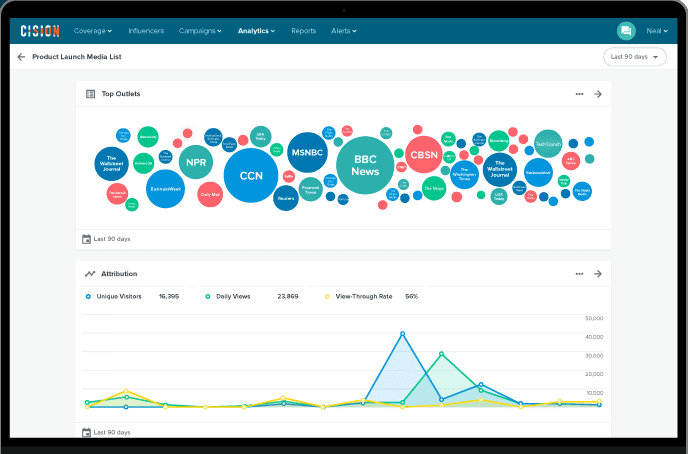Open the Campaigns dropdown menu

click(x=200, y=31)
